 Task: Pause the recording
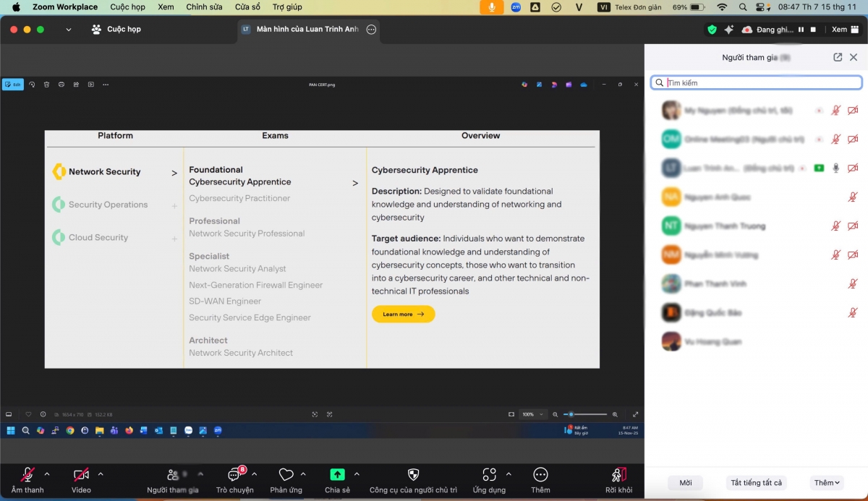(x=801, y=30)
